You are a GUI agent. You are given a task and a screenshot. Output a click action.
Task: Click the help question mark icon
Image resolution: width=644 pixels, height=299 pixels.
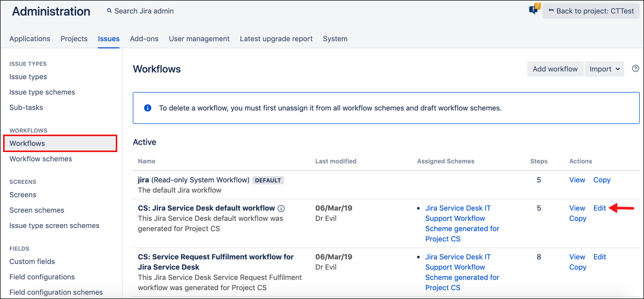click(635, 69)
